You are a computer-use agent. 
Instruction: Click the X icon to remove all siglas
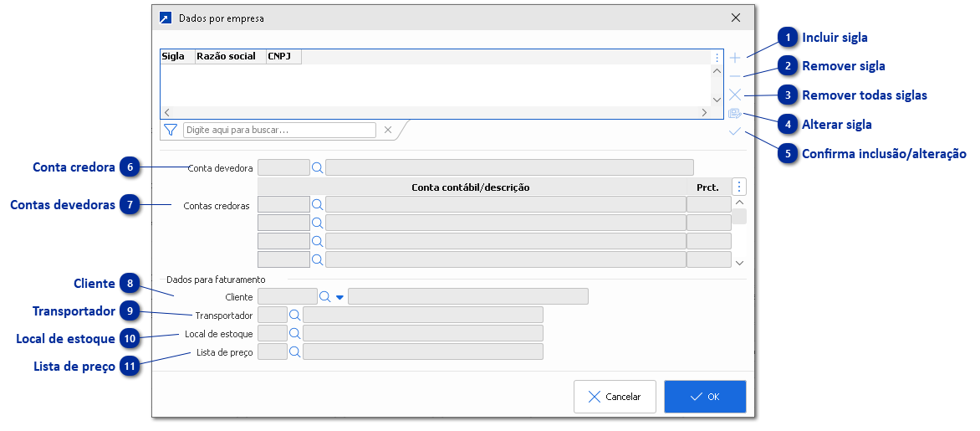(x=735, y=95)
